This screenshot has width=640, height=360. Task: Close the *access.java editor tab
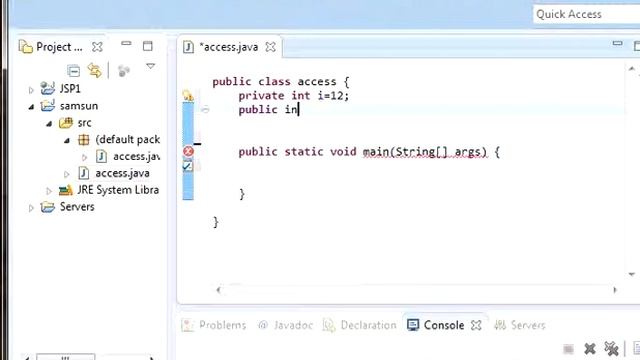tap(270, 47)
